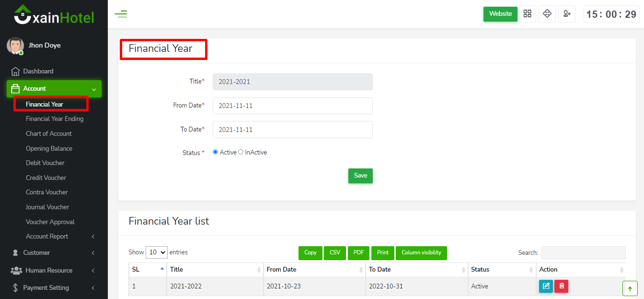644x299 pixels.
Task: Click the From Date input field
Action: [x=292, y=106]
